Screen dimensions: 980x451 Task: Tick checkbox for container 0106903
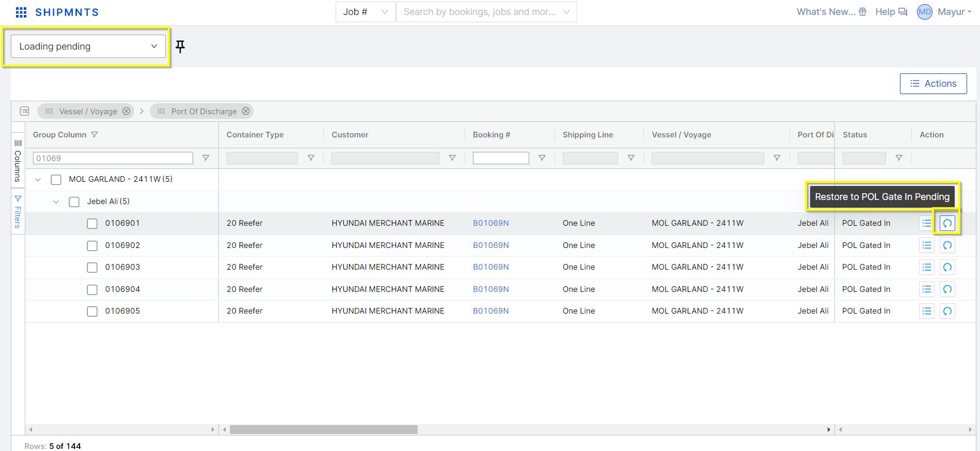(92, 267)
